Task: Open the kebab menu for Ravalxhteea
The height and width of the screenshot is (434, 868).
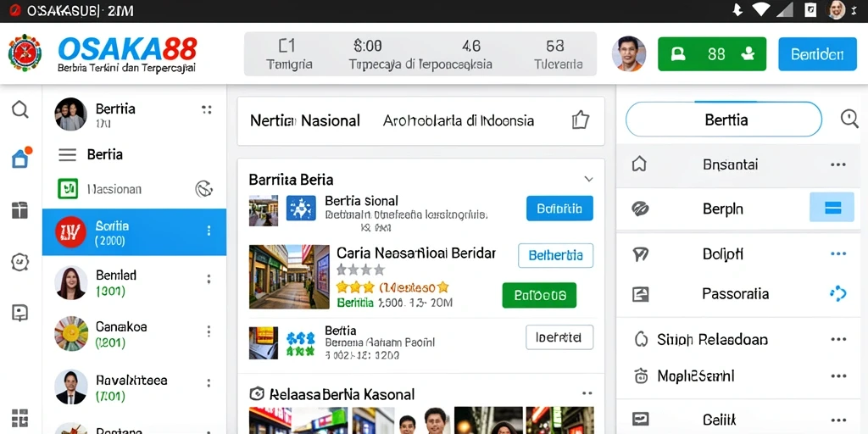Action: (209, 383)
